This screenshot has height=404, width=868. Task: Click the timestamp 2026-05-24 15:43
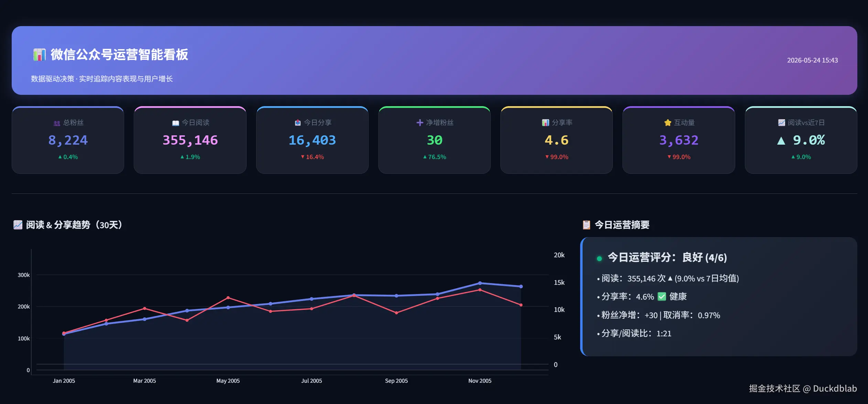(x=812, y=60)
